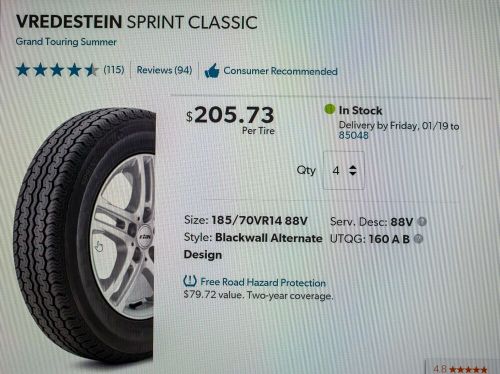500x374 pixels.
Task: Decrease quantity with the down arrow
Action: click(353, 174)
